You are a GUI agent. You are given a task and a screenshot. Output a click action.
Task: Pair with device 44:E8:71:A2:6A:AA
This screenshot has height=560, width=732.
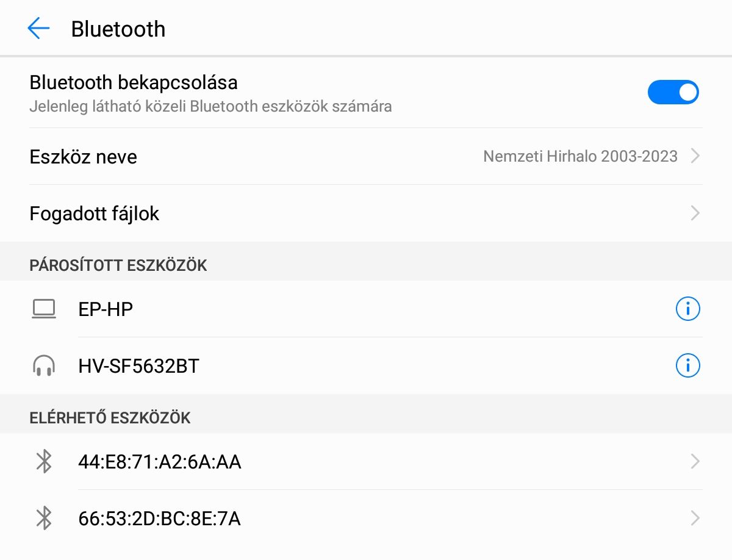pyautogui.click(x=160, y=462)
